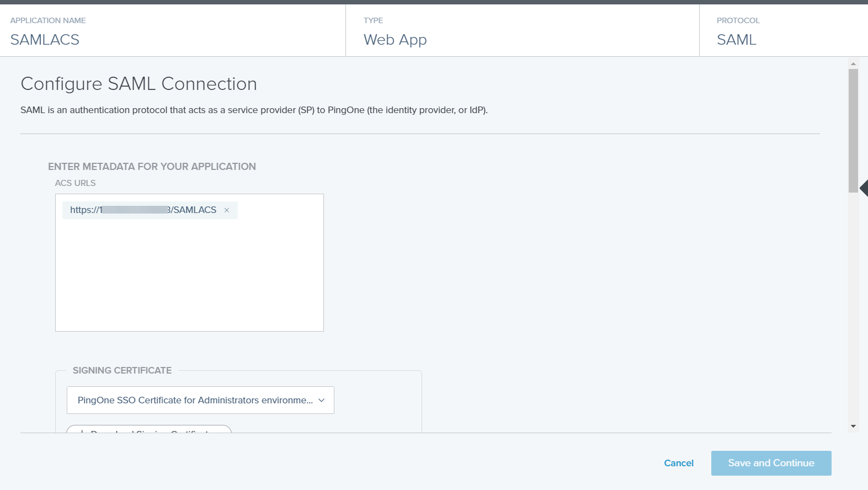Select the https SAMLACS URL chip text
Image resolution: width=868 pixels, height=490 pixels.
click(x=143, y=210)
